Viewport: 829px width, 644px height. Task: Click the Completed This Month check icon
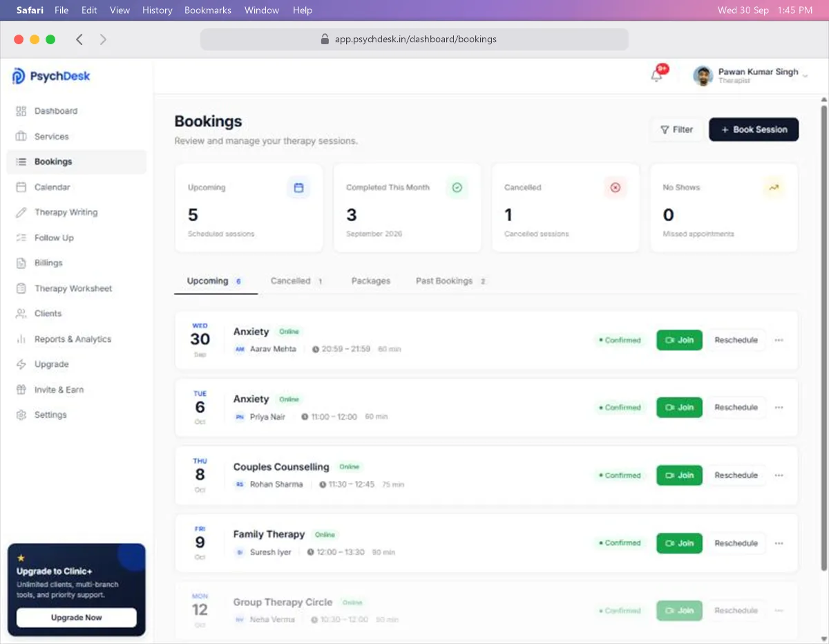pos(457,187)
